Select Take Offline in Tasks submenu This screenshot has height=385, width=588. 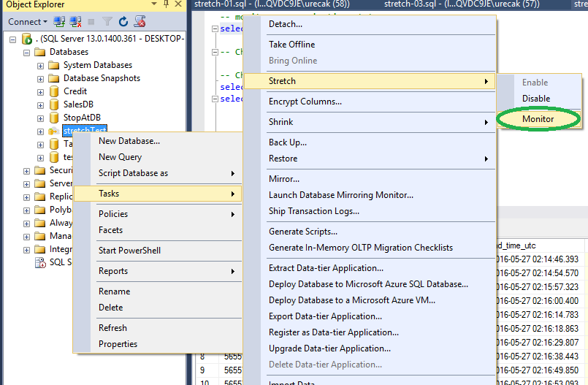[370, 45]
